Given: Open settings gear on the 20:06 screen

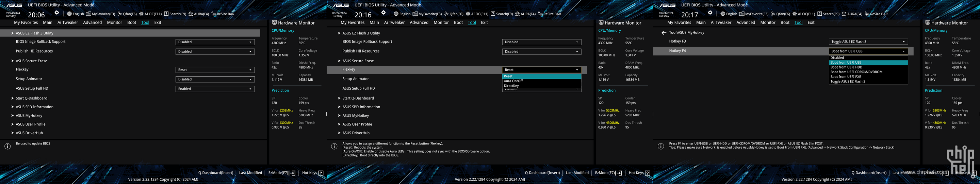Looking at the screenshot, I should coord(57,13).
